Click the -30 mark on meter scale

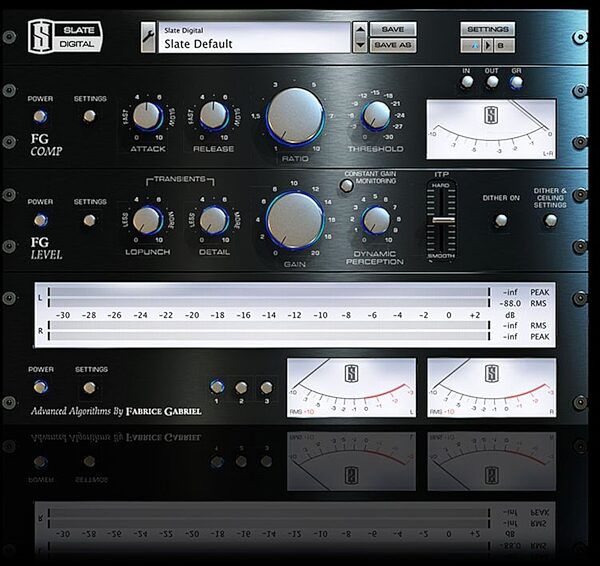coord(63,315)
